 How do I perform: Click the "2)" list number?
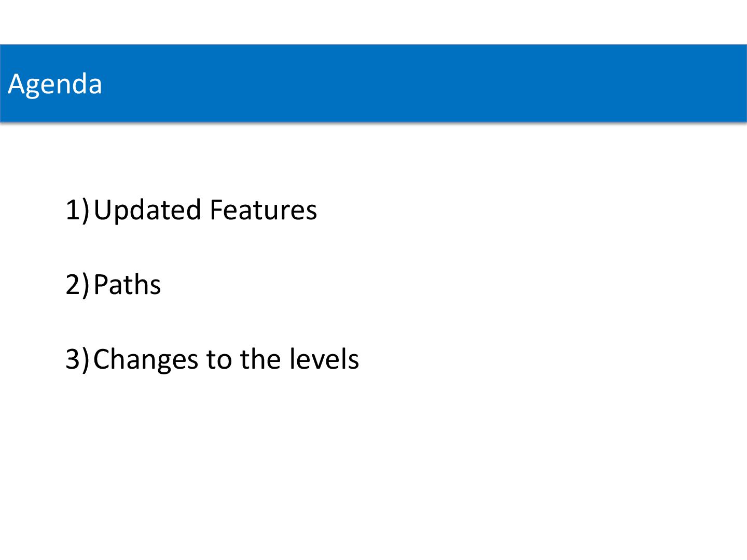[78, 285]
